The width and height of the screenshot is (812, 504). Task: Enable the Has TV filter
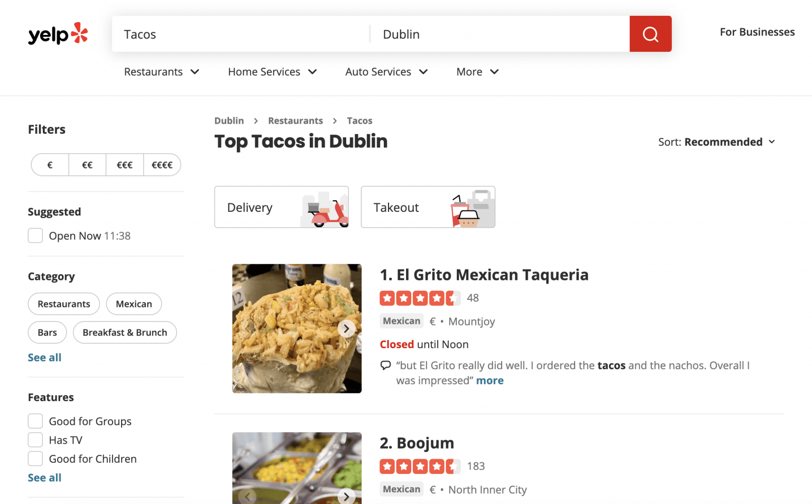pos(35,440)
